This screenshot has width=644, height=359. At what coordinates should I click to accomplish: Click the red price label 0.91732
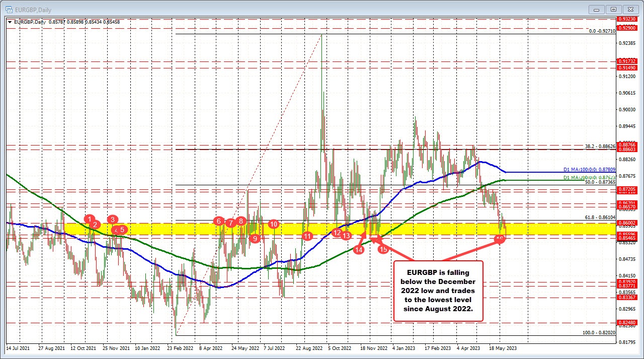628,61
